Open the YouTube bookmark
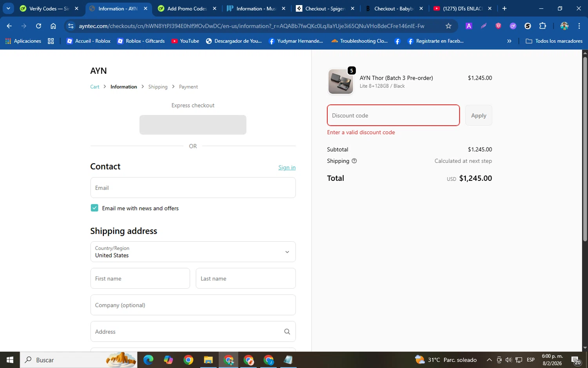The height and width of the screenshot is (368, 588). (185, 41)
